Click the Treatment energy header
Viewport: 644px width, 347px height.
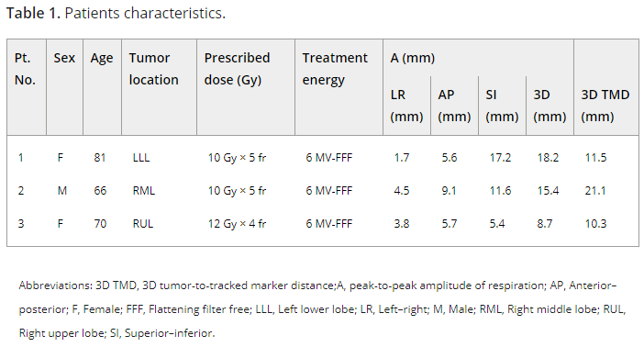pyautogui.click(x=335, y=69)
